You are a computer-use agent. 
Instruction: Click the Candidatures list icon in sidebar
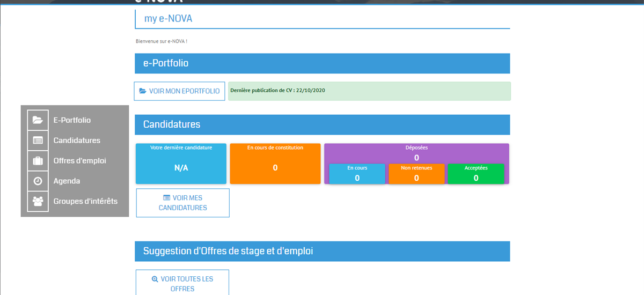[38, 141]
